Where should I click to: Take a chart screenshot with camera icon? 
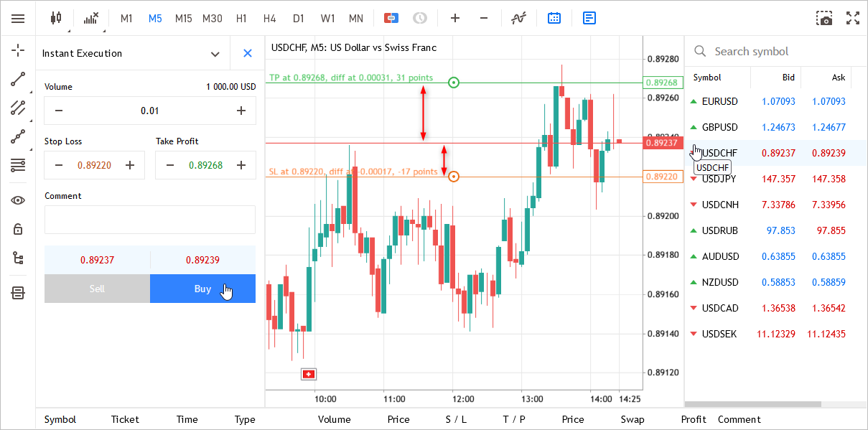pyautogui.click(x=825, y=18)
